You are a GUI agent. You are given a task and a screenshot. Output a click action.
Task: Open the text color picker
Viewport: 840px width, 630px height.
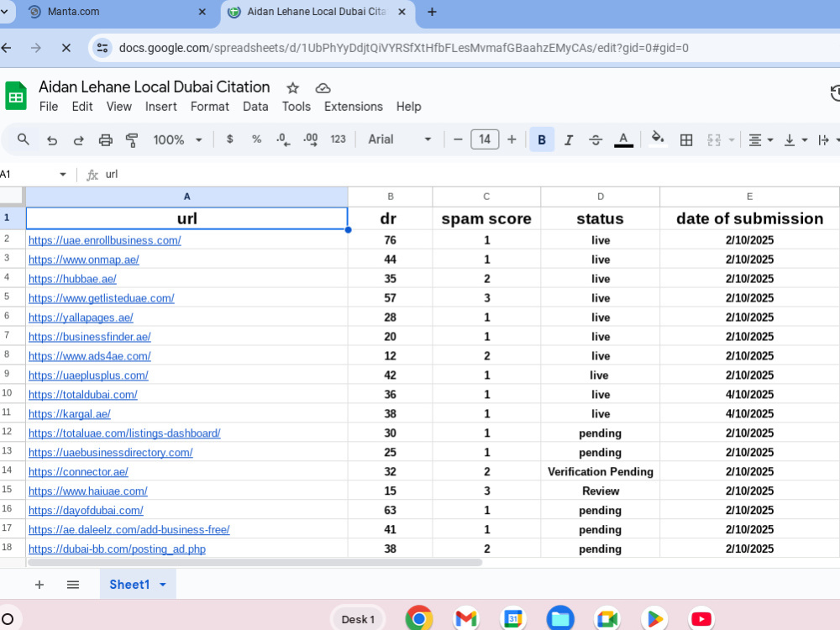tap(623, 139)
